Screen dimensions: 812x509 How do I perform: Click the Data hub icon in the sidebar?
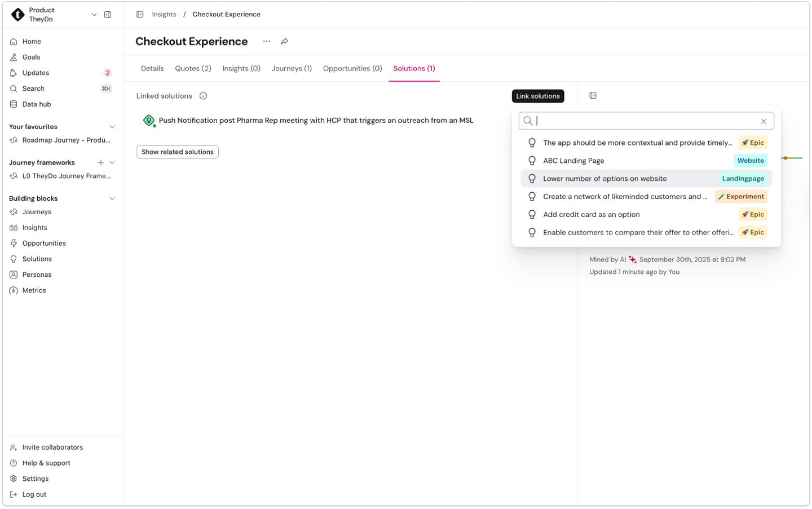click(13, 104)
